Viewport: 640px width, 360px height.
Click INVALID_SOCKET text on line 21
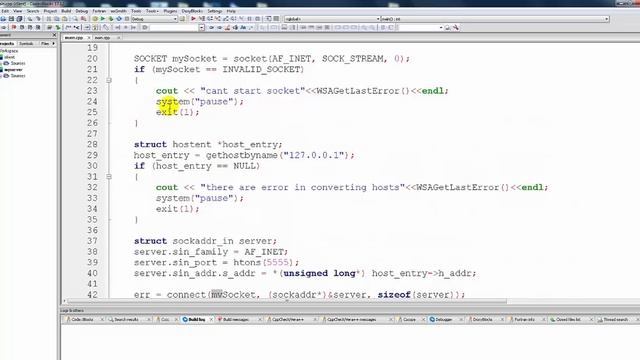point(261,70)
